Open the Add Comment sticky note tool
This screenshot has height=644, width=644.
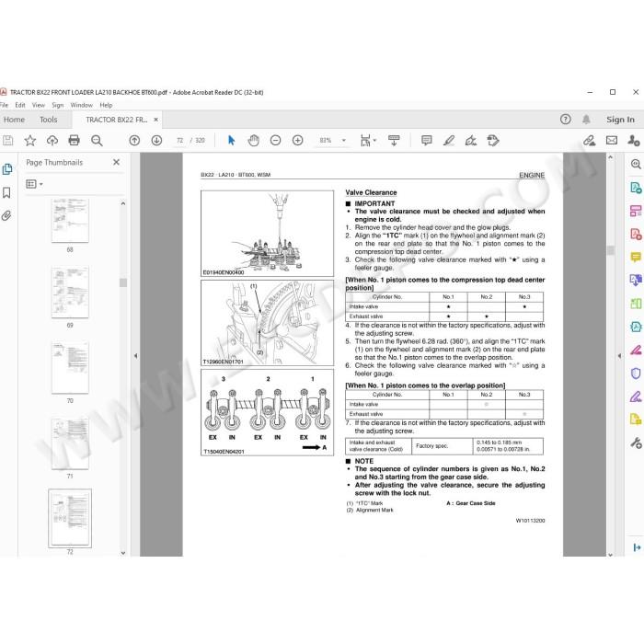pos(427,141)
